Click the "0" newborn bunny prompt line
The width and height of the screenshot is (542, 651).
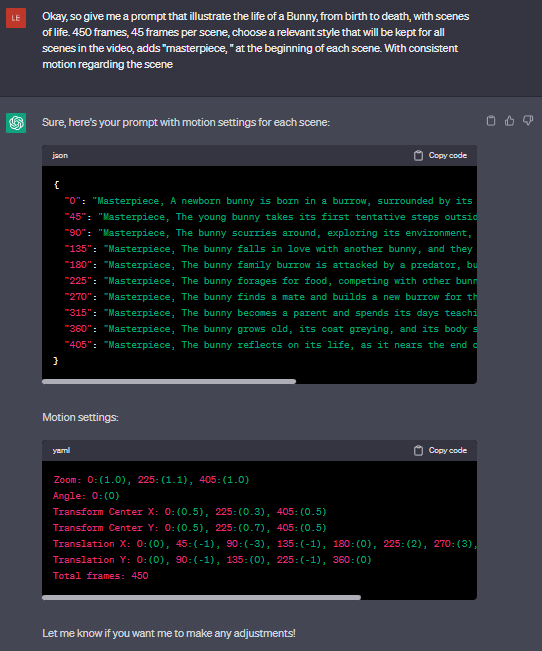269,201
